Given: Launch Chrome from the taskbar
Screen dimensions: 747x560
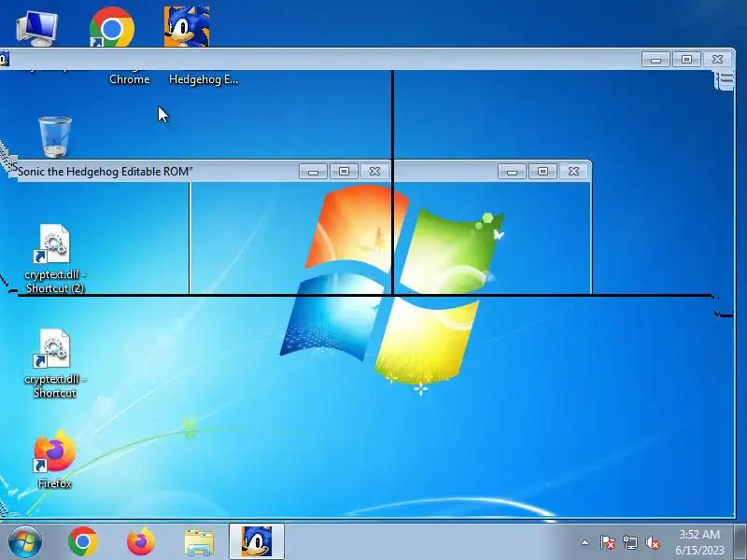Looking at the screenshot, I should [x=83, y=541].
